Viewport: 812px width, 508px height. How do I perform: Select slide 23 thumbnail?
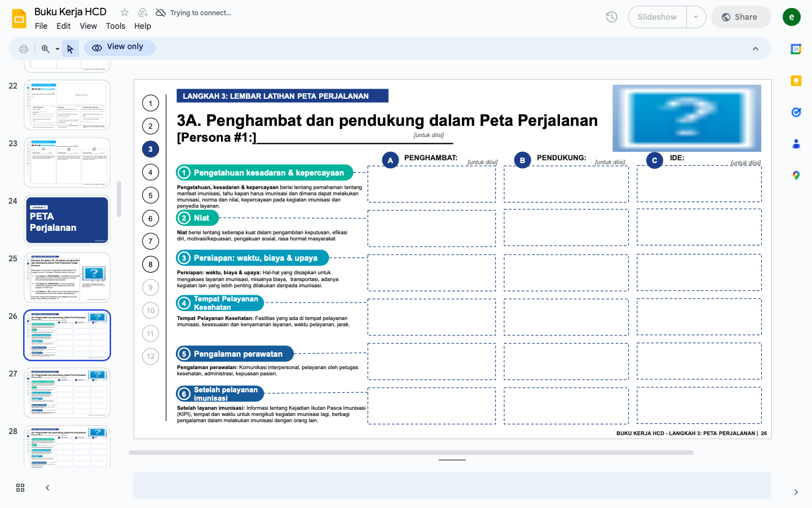click(x=67, y=163)
